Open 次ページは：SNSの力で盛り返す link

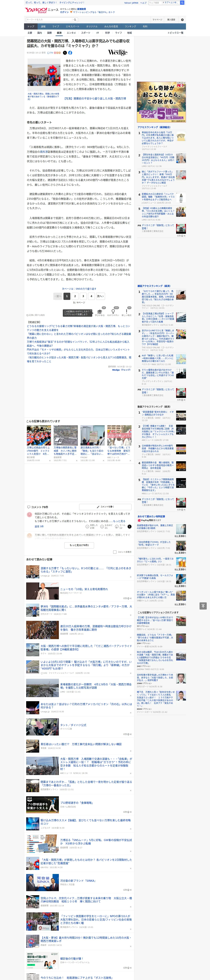[79, 289]
